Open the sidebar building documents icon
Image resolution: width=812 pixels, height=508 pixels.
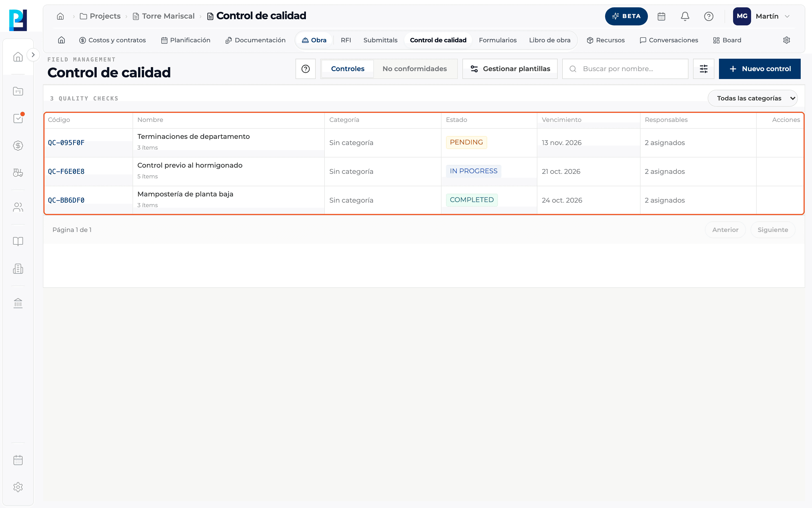[x=18, y=269]
